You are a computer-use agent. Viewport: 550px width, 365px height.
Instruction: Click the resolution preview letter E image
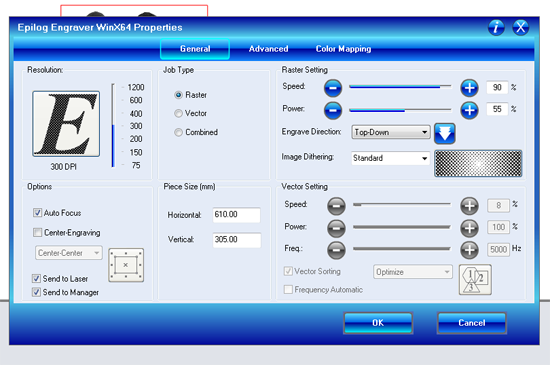tap(66, 124)
